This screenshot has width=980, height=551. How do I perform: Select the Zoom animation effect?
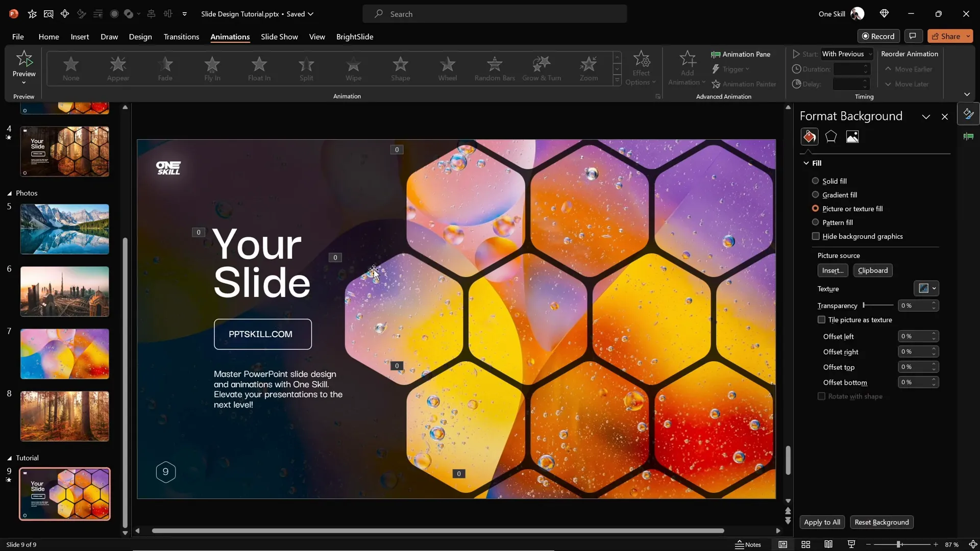click(x=589, y=69)
